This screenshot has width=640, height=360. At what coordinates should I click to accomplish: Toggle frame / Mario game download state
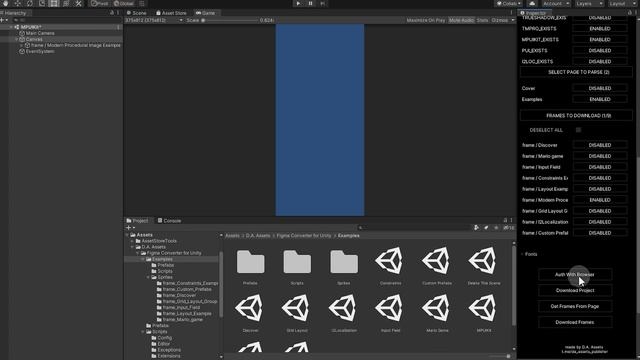[600, 156]
